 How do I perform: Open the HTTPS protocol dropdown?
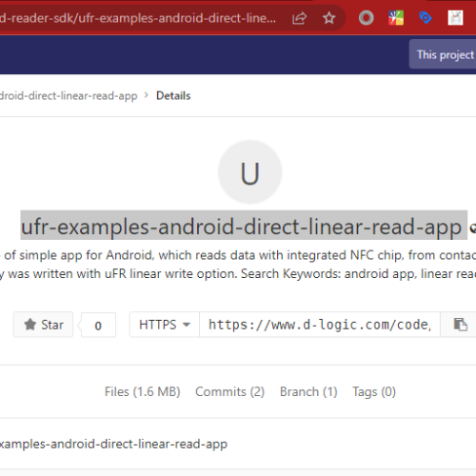pyautogui.click(x=165, y=325)
